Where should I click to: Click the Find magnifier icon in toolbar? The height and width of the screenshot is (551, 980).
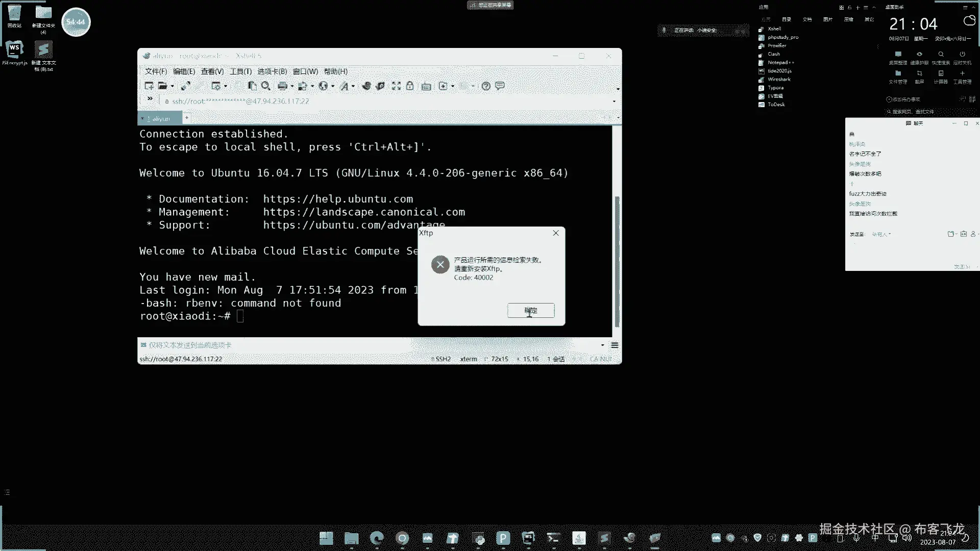tap(265, 86)
